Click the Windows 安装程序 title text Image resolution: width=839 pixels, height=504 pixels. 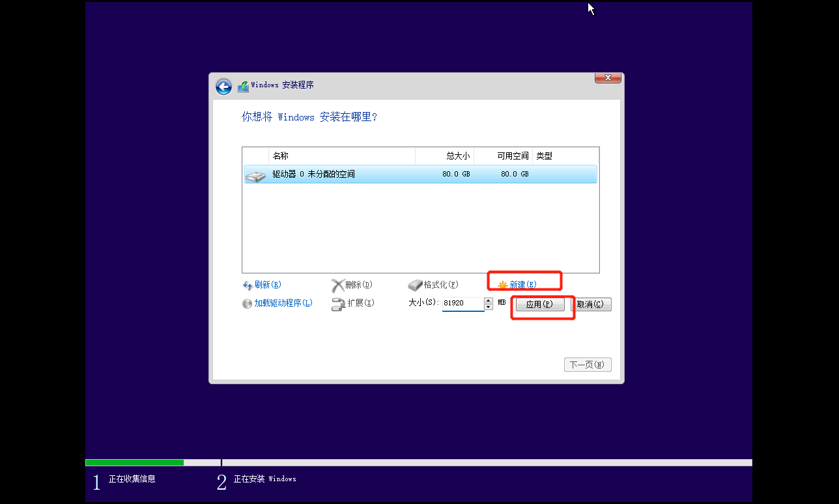[282, 85]
